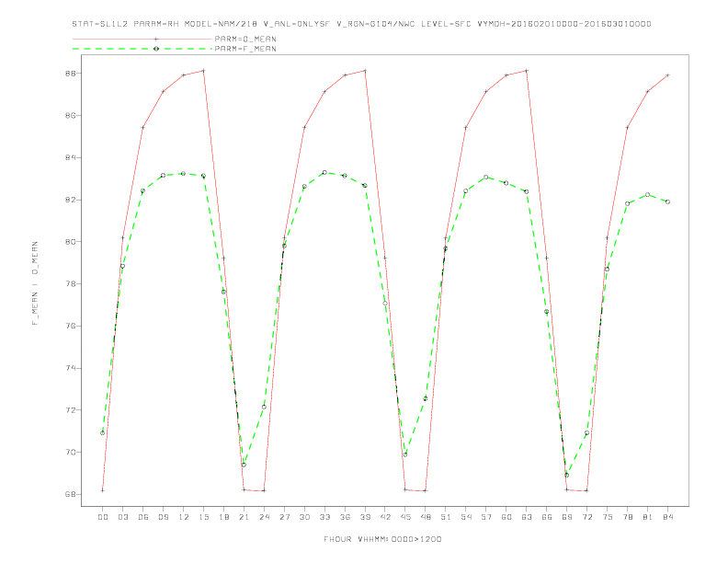Screen dimensions: 728x563
Task: Click the x-axis tick label 03
Action: pyautogui.click(x=123, y=517)
